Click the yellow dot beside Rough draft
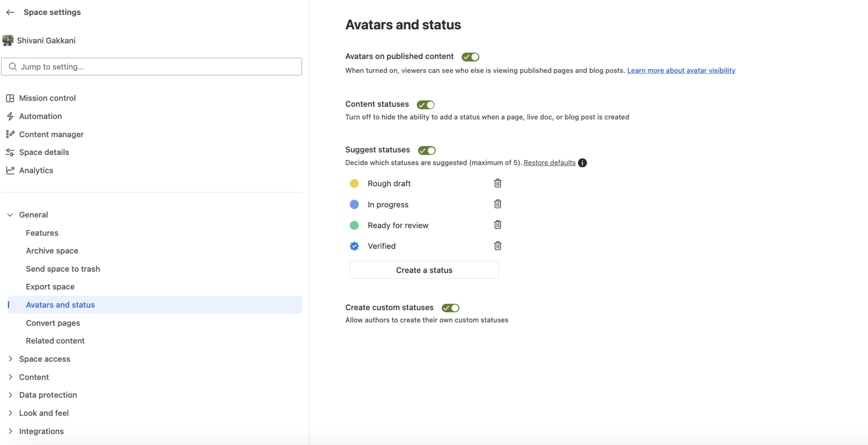The height and width of the screenshot is (445, 868). tap(354, 184)
